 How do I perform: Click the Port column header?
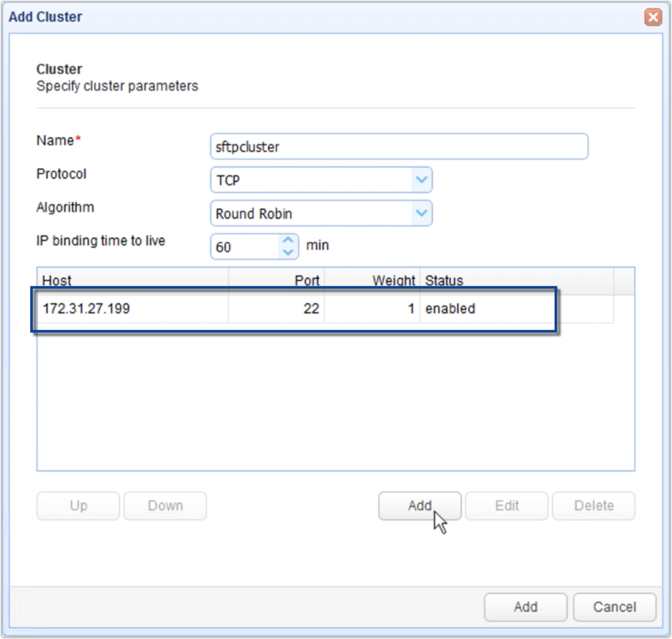tap(306, 280)
